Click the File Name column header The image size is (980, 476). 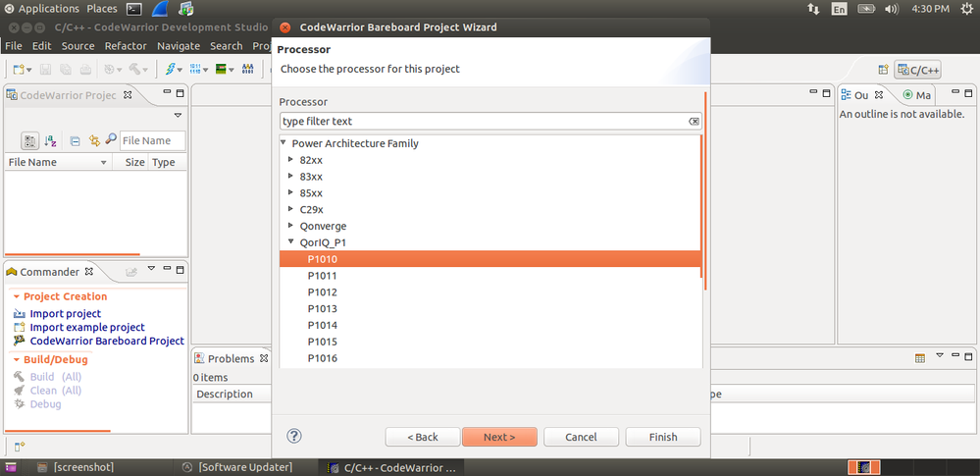(58, 162)
